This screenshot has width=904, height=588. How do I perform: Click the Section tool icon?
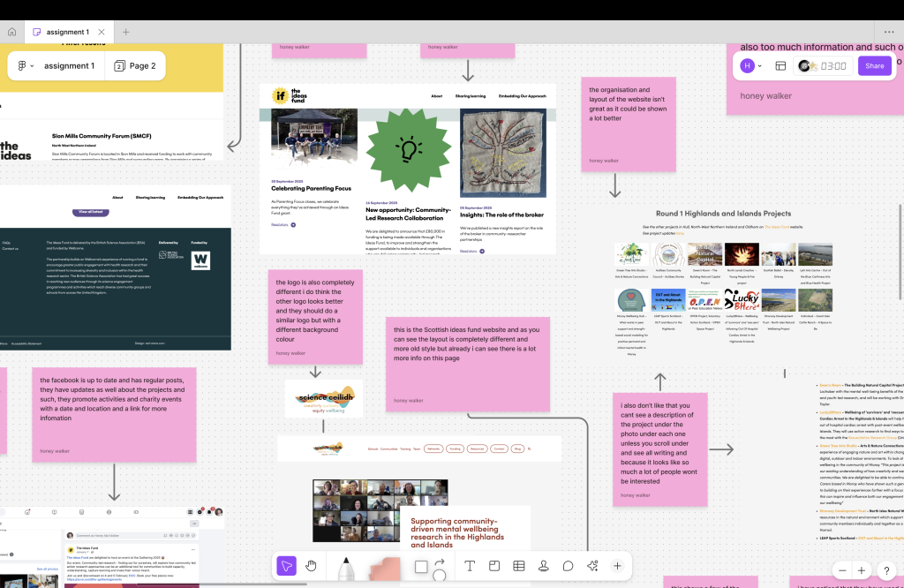click(494, 566)
